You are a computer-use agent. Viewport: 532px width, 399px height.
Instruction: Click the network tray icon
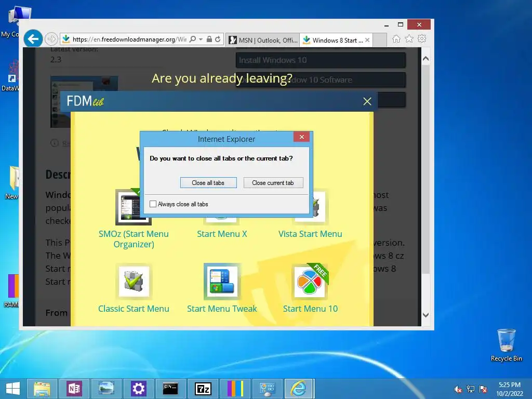coord(471,389)
